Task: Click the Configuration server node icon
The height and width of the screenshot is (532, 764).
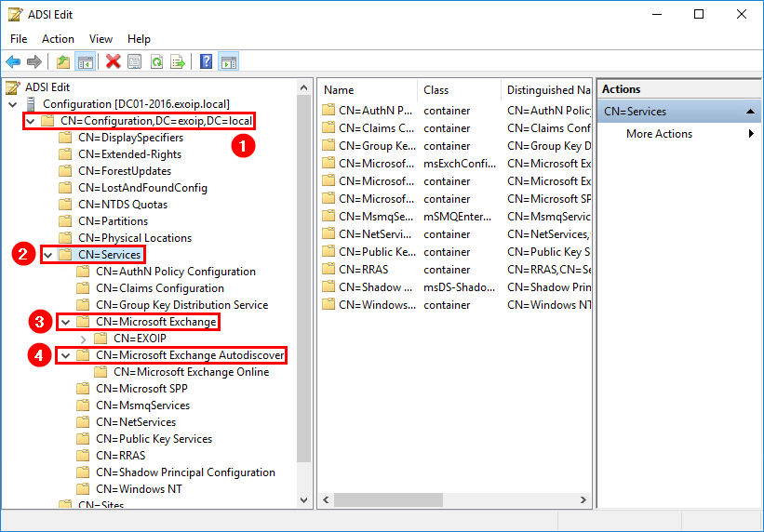Action: (x=31, y=104)
